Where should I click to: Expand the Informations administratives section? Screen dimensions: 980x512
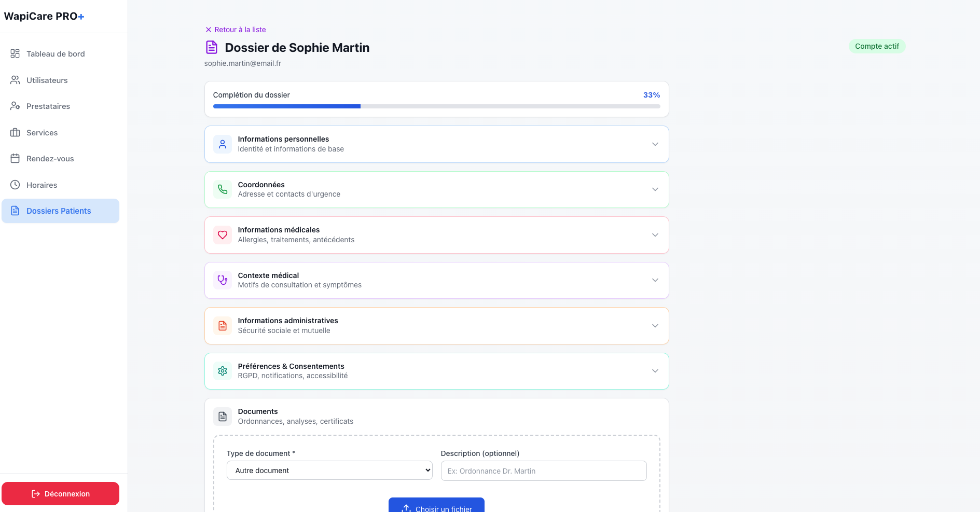point(655,326)
